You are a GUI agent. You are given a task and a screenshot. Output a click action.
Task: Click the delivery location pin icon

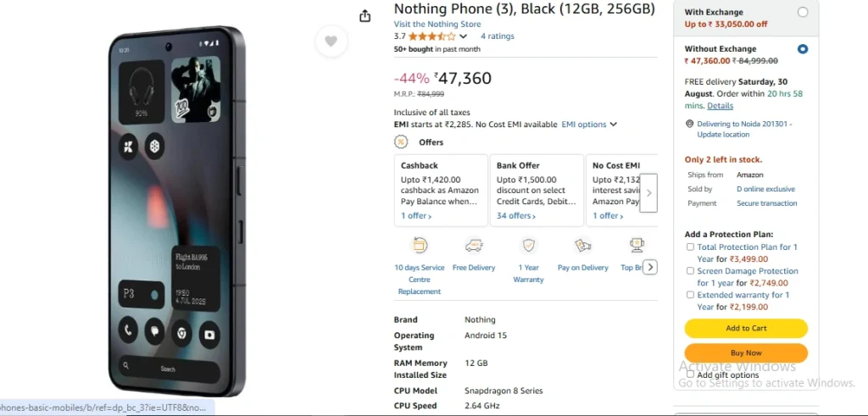pos(689,124)
